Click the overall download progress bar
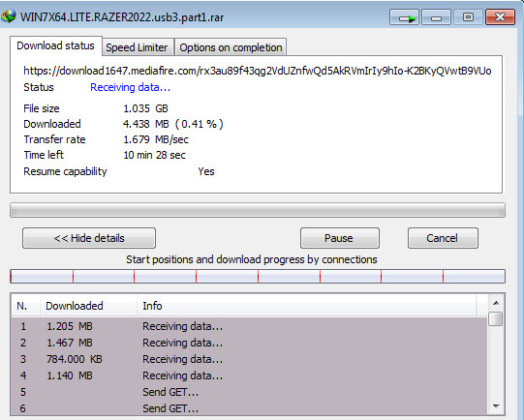 click(x=258, y=210)
